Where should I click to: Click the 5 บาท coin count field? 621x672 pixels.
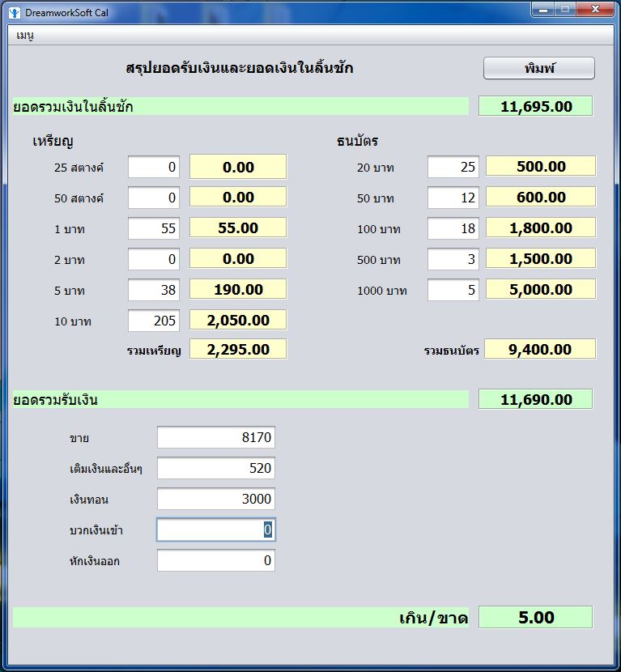(x=154, y=290)
